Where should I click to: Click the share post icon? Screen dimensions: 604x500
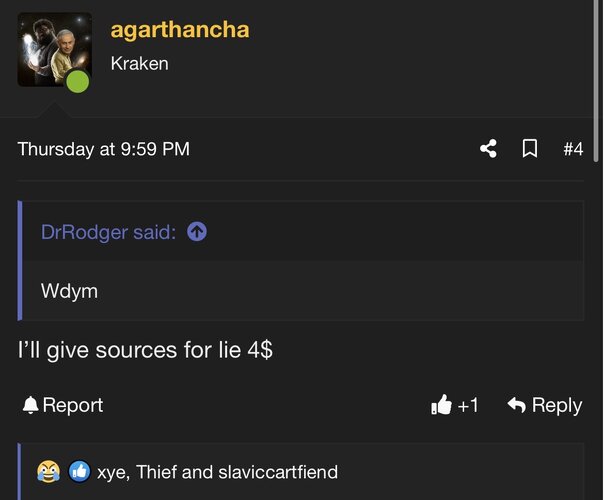(x=488, y=149)
